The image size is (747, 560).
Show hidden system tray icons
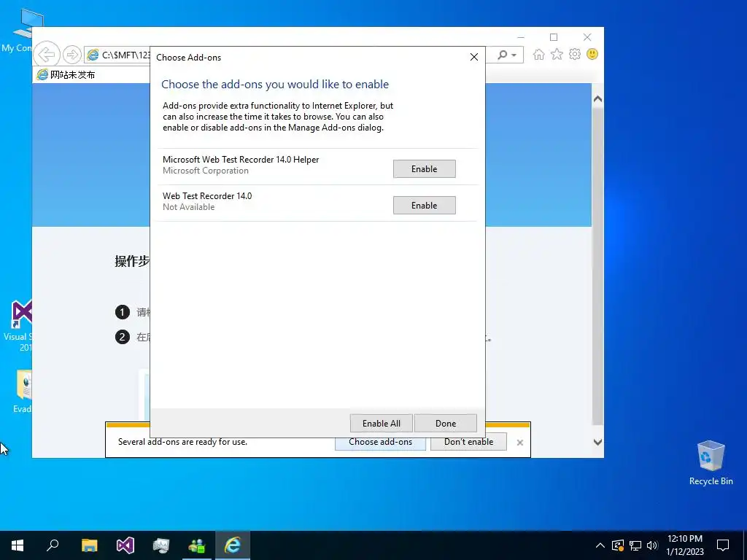point(600,545)
